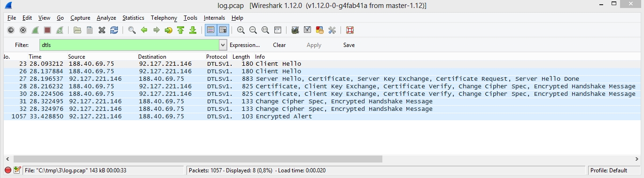Image resolution: width=644 pixels, height=178 pixels.
Task: Clear the display filter
Action: [x=279, y=45]
